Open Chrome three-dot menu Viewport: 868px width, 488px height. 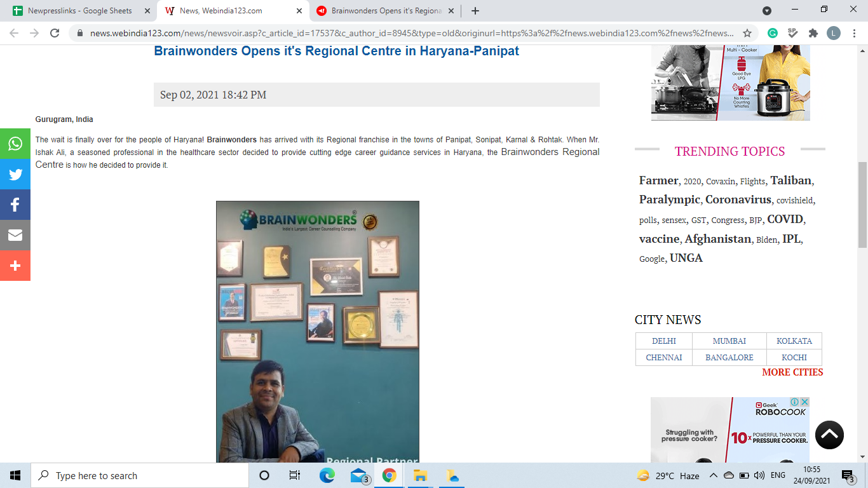(853, 33)
